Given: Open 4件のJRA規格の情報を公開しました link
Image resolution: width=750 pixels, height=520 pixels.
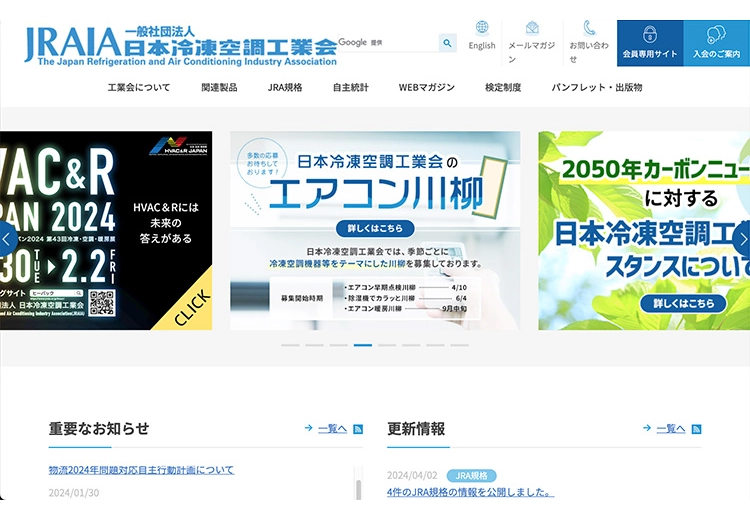Looking at the screenshot, I should [x=471, y=492].
